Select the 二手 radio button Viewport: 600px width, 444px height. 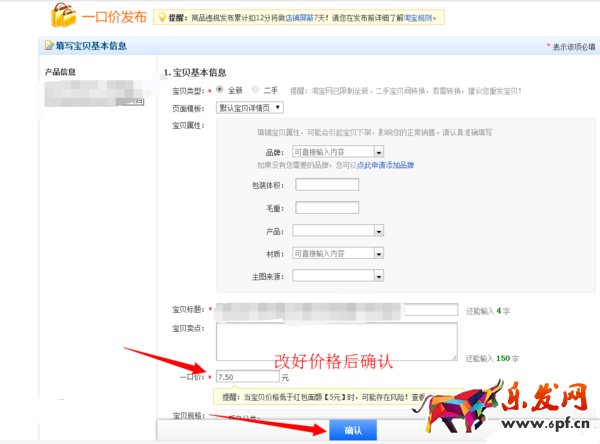(x=255, y=89)
